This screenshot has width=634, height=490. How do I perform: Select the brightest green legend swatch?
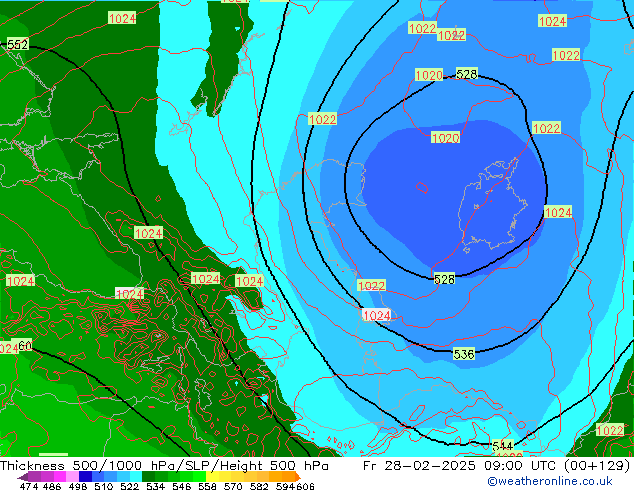(x=199, y=476)
